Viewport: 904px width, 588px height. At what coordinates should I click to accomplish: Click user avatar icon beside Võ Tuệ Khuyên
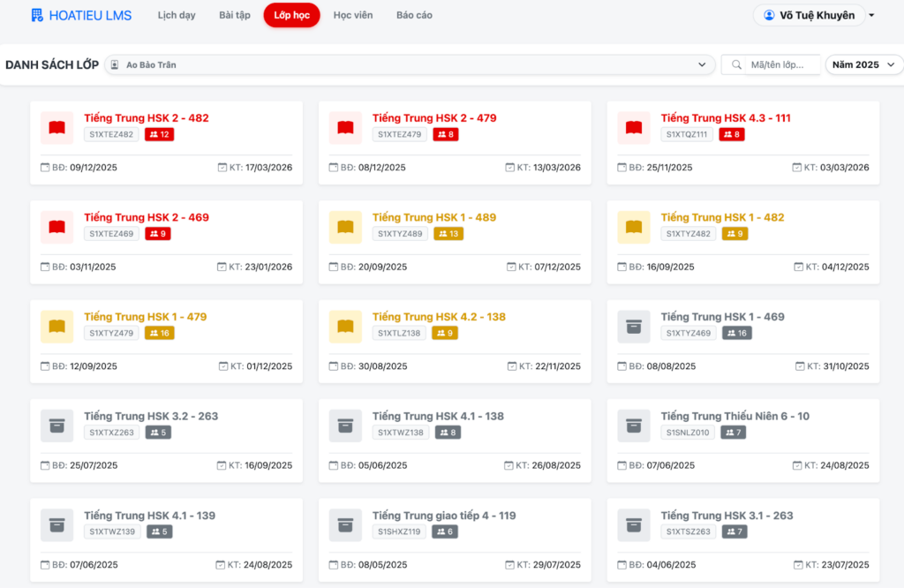pos(769,15)
